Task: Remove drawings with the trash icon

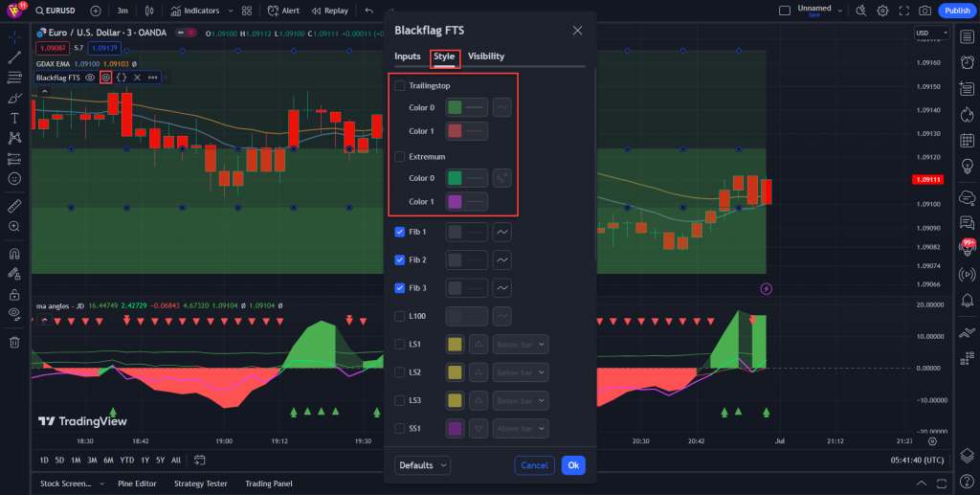Action: tap(14, 342)
